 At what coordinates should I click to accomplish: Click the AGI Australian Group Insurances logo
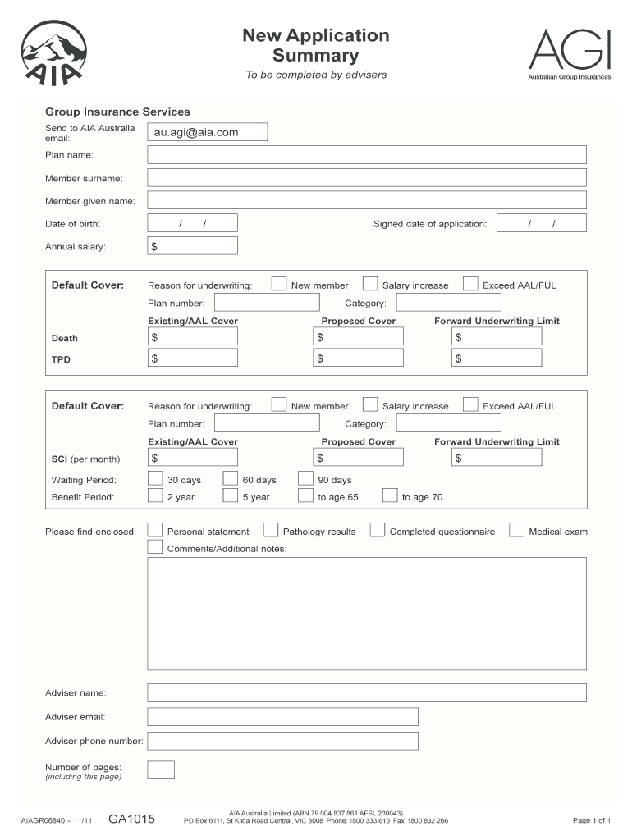569,52
